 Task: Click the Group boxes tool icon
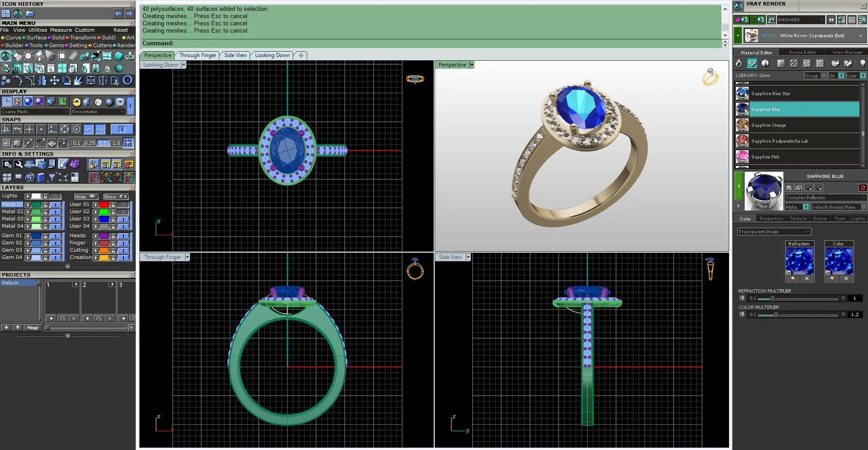coord(6,81)
